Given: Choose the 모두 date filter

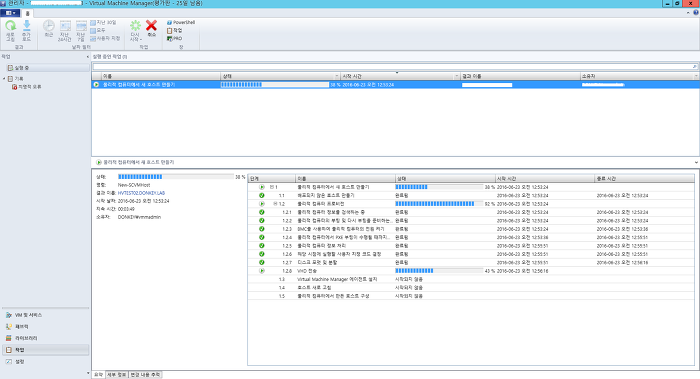Looking at the screenshot, I should [98, 30].
